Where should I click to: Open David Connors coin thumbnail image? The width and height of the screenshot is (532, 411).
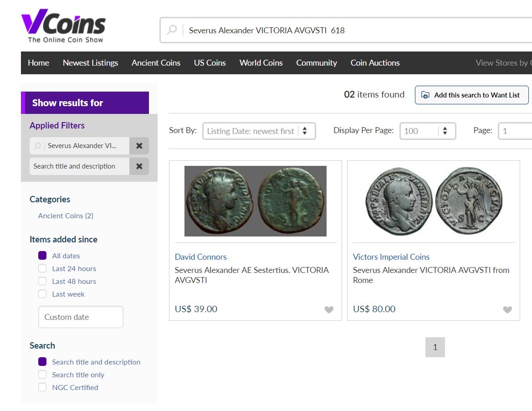[x=256, y=201]
